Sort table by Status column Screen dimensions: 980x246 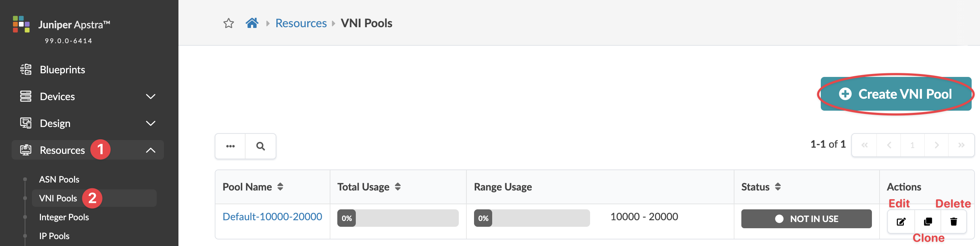[x=778, y=187]
